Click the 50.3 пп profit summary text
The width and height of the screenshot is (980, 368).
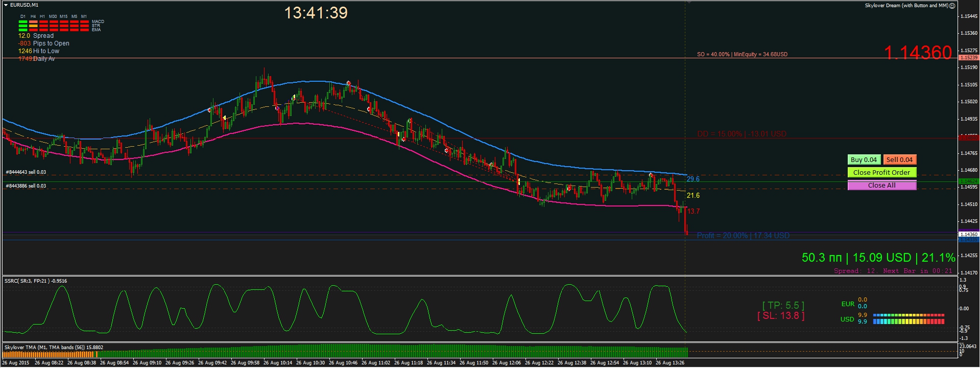click(x=878, y=258)
